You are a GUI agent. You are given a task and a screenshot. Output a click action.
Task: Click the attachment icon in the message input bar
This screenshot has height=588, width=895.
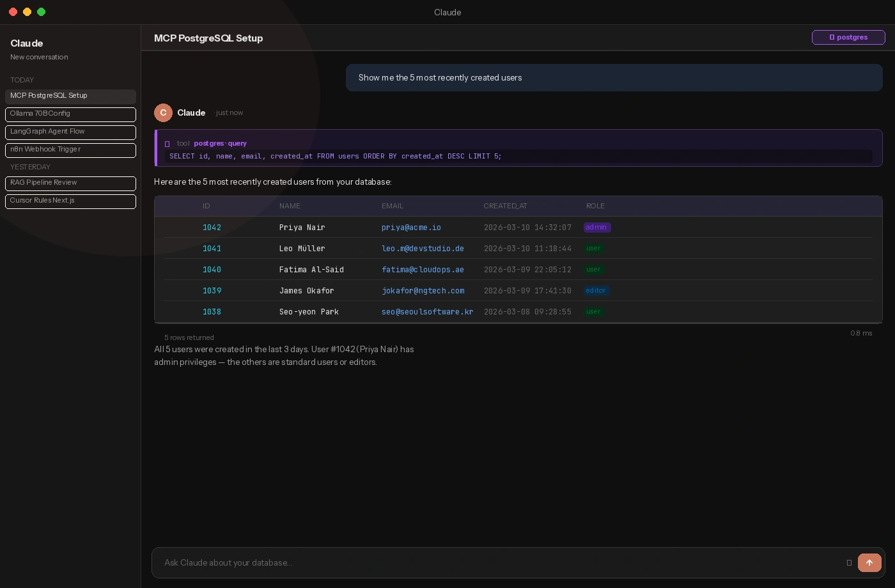coord(849,563)
